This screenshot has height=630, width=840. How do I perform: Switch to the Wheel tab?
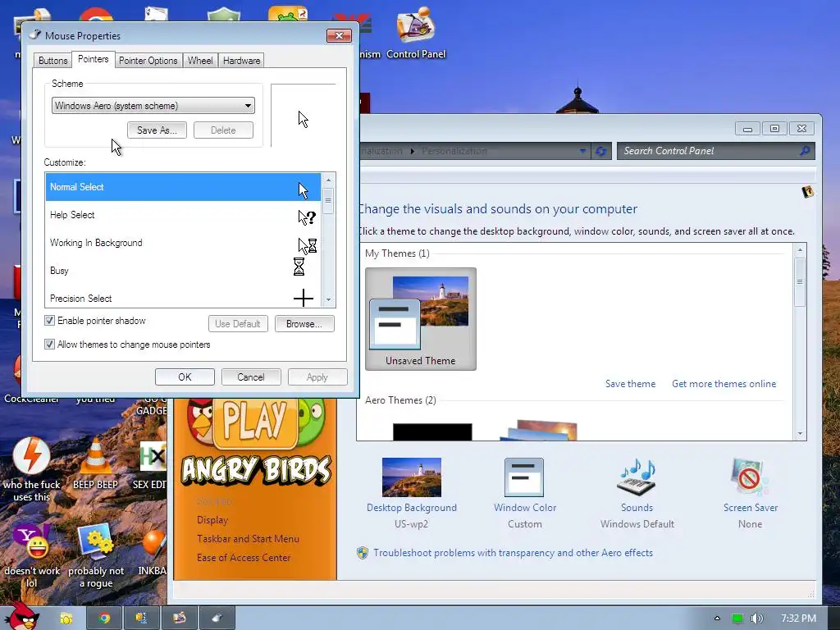200,61
